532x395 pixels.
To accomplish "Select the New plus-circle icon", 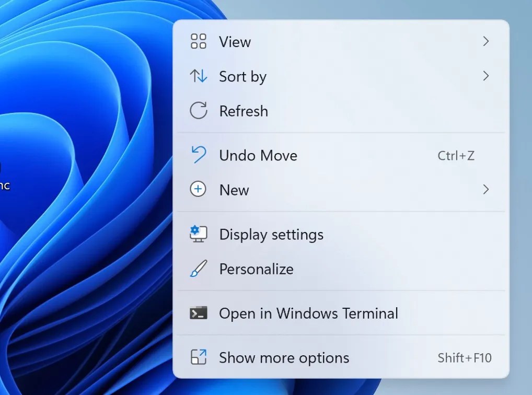I will [x=198, y=190].
